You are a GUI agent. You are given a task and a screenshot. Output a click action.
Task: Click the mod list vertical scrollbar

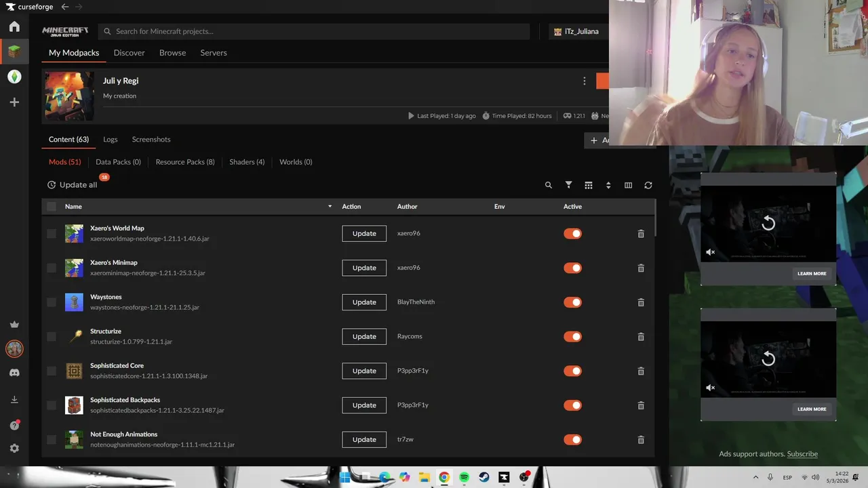pos(656,218)
